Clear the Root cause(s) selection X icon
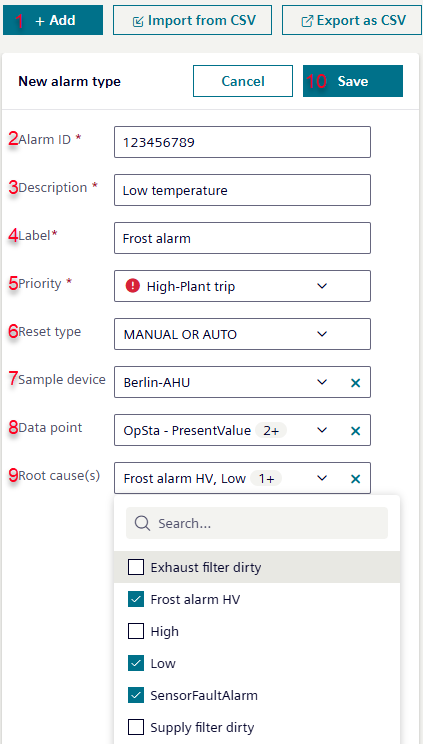The image size is (423, 744). (355, 478)
